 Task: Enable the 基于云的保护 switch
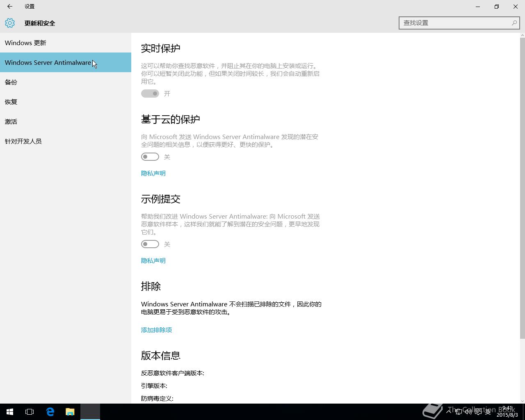click(150, 157)
